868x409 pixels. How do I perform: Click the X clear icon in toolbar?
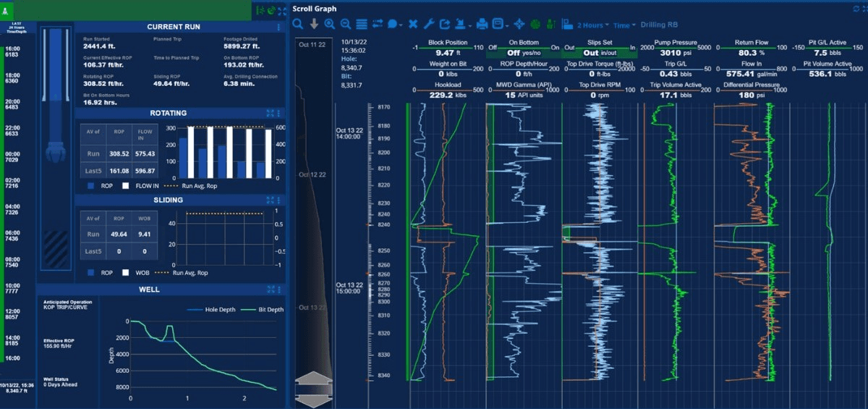point(413,24)
